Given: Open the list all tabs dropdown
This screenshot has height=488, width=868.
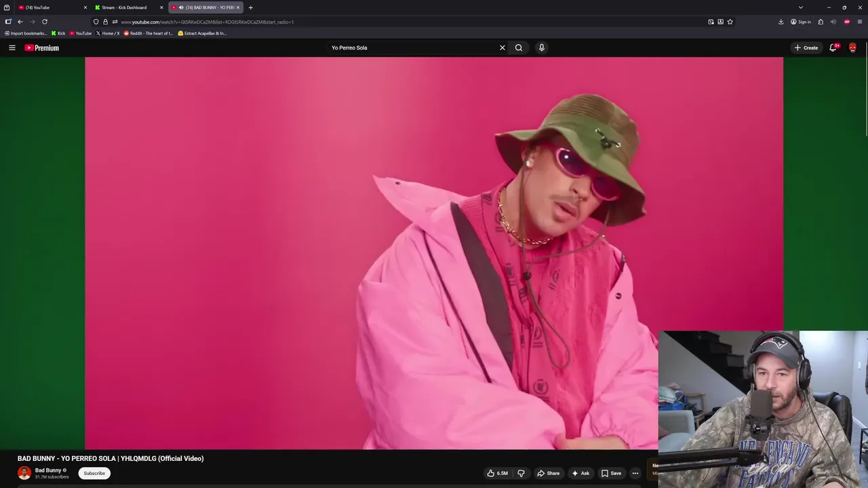Looking at the screenshot, I should (801, 7).
